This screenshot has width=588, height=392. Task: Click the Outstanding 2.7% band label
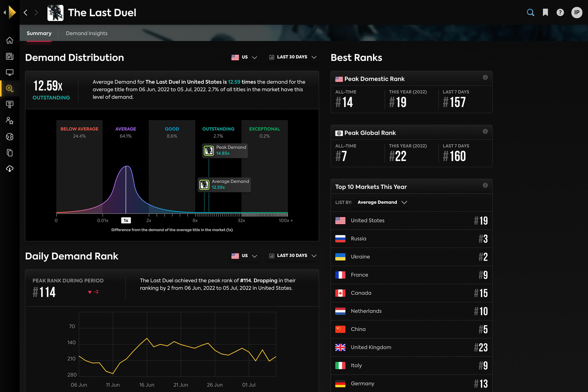tap(218, 133)
